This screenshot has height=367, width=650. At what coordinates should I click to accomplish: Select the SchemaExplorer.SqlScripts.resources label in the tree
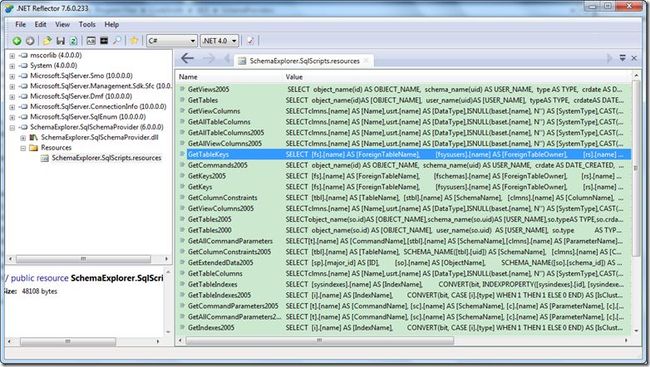[107, 158]
